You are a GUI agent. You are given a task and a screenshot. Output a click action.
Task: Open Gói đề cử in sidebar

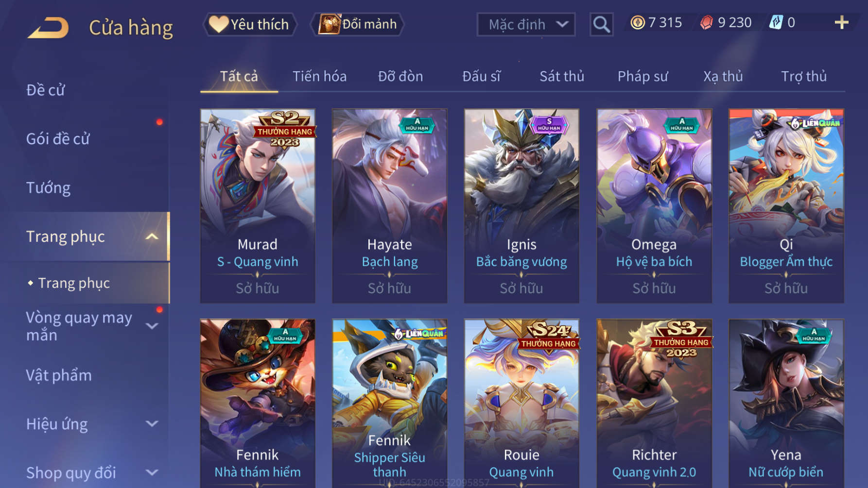coord(58,139)
